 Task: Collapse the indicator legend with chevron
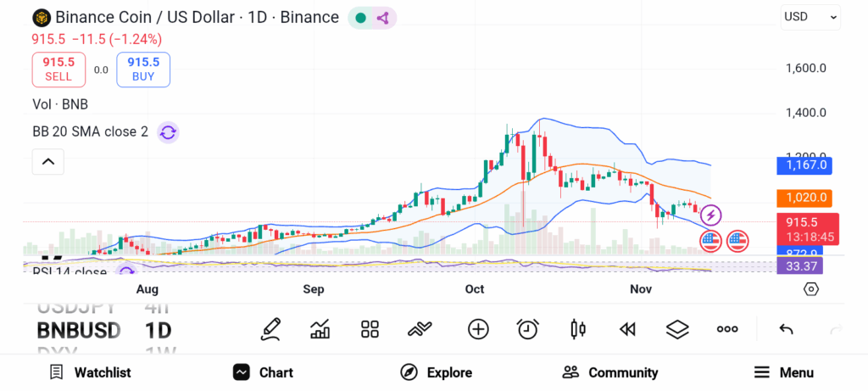tap(48, 161)
